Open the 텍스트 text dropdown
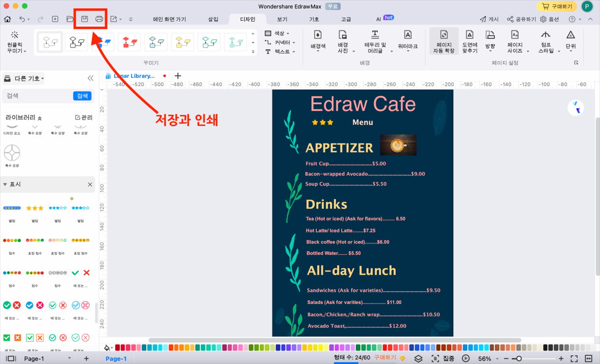 pyautogui.click(x=280, y=51)
